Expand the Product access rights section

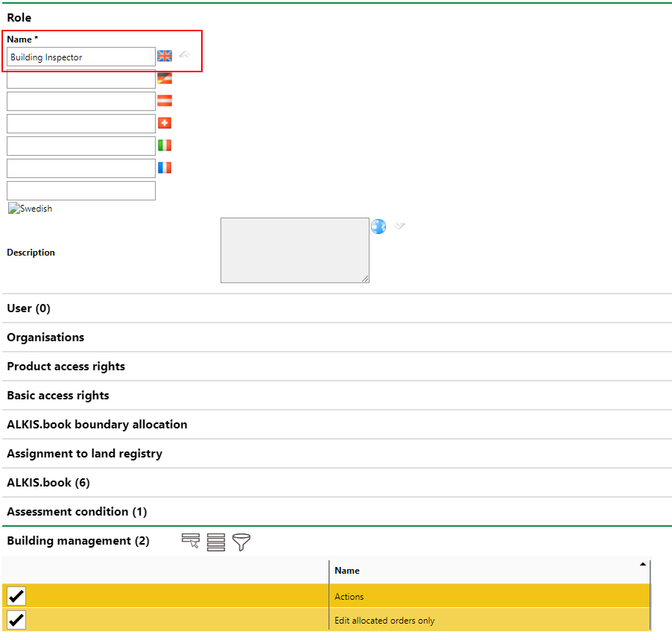coord(66,367)
